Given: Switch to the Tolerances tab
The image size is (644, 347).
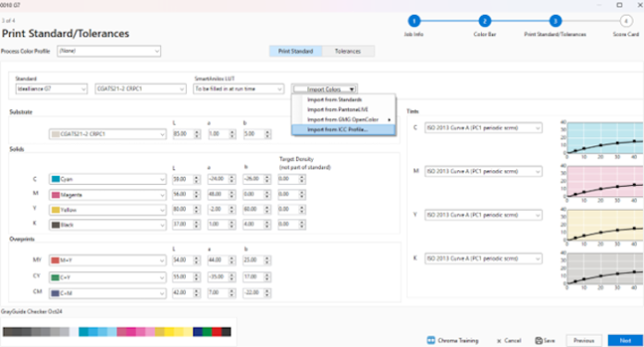Looking at the screenshot, I should point(348,51).
